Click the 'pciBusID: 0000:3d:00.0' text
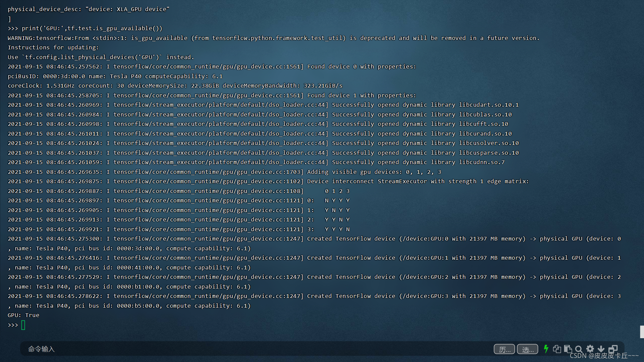Viewport: 644px width, 362px height. [46, 76]
